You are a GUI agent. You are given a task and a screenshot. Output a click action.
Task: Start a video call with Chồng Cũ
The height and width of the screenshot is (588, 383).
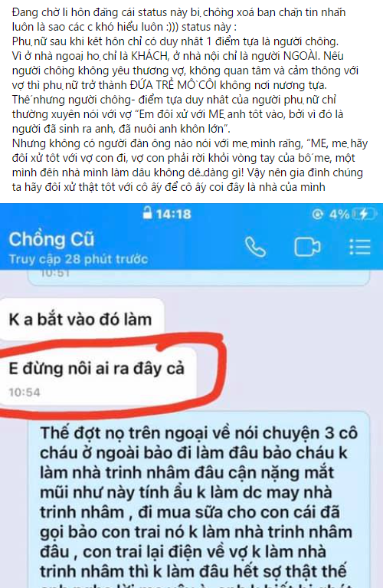[307, 247]
